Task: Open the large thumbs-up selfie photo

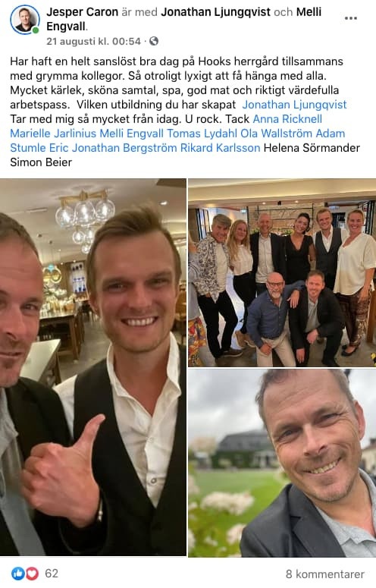Action: pyautogui.click(x=93, y=367)
